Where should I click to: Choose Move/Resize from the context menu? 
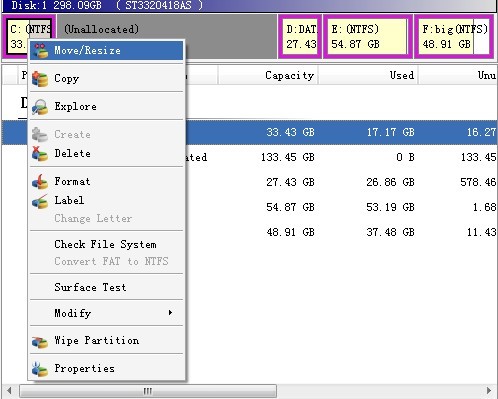point(106,51)
